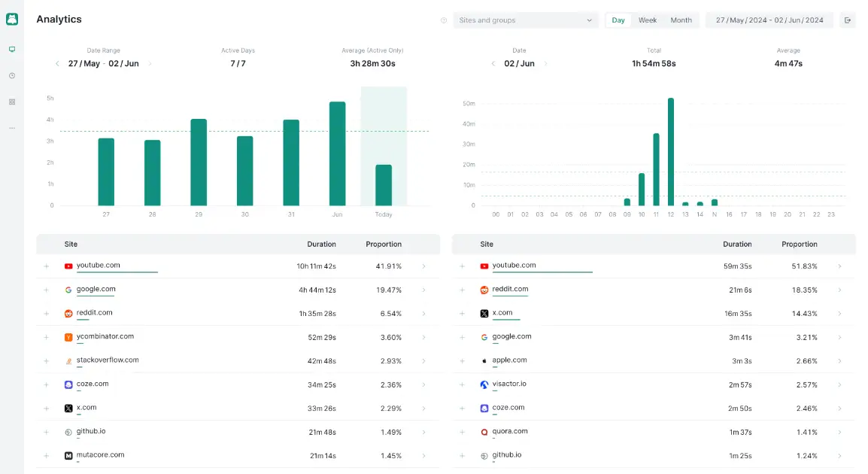Open the date range picker field

coord(769,20)
